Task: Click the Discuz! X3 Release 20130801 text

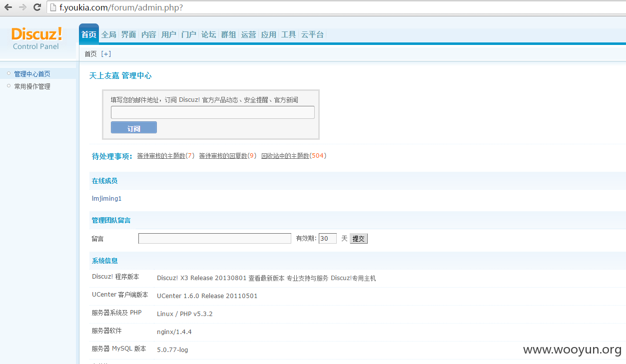Action: [x=202, y=278]
